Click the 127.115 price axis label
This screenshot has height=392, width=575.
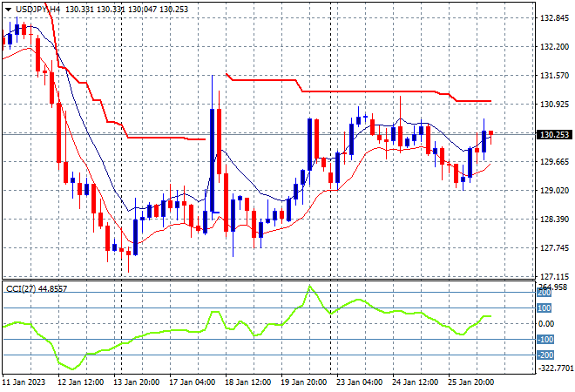(555, 276)
